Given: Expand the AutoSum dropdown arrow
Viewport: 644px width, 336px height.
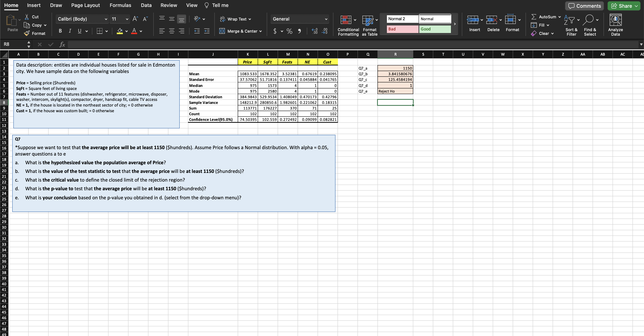Looking at the screenshot, I should 559,17.
